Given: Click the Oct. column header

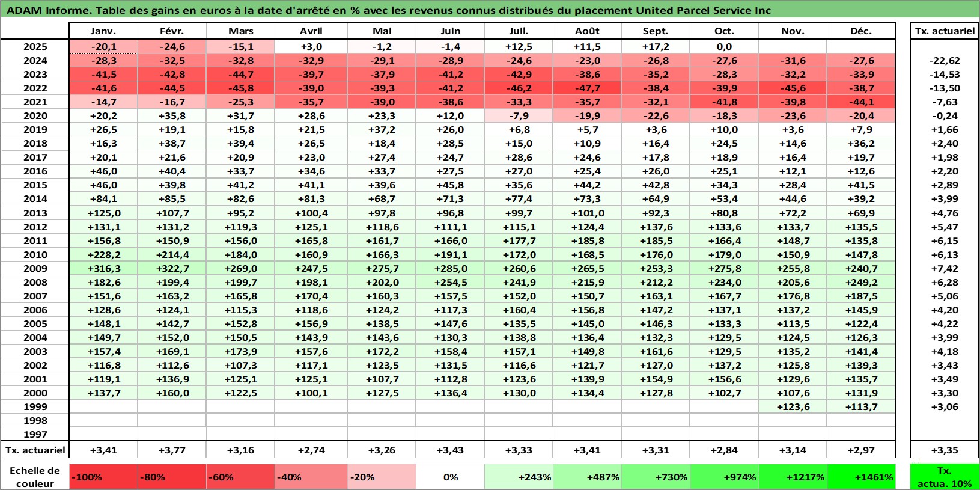Looking at the screenshot, I should [x=724, y=31].
